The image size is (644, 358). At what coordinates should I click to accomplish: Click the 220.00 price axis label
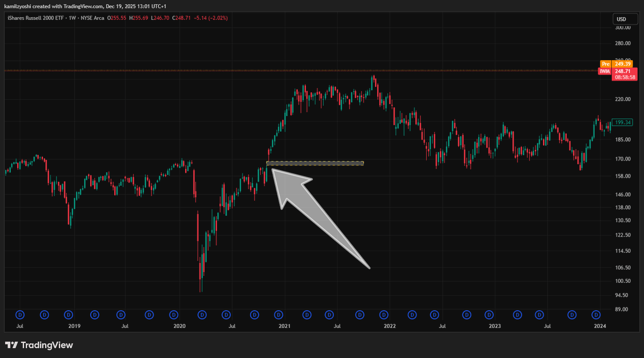[x=623, y=99]
